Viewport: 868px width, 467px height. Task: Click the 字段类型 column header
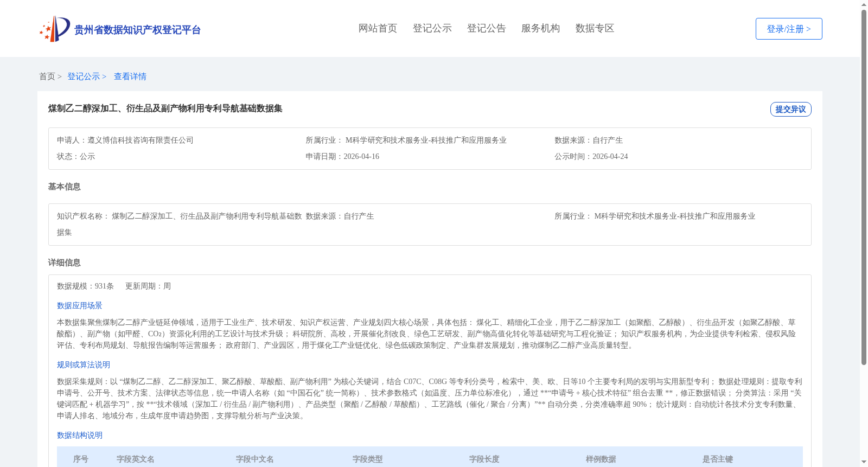[x=368, y=459]
